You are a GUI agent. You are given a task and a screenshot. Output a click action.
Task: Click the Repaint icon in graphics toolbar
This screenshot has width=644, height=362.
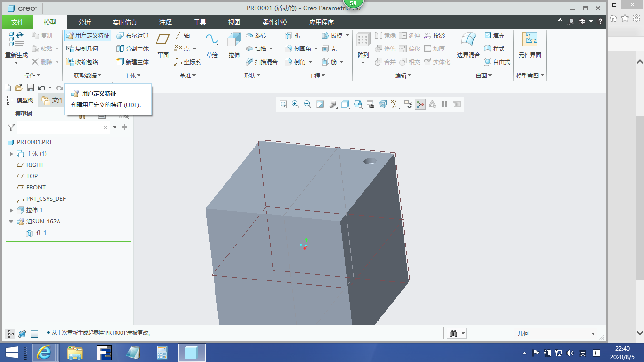click(x=320, y=104)
